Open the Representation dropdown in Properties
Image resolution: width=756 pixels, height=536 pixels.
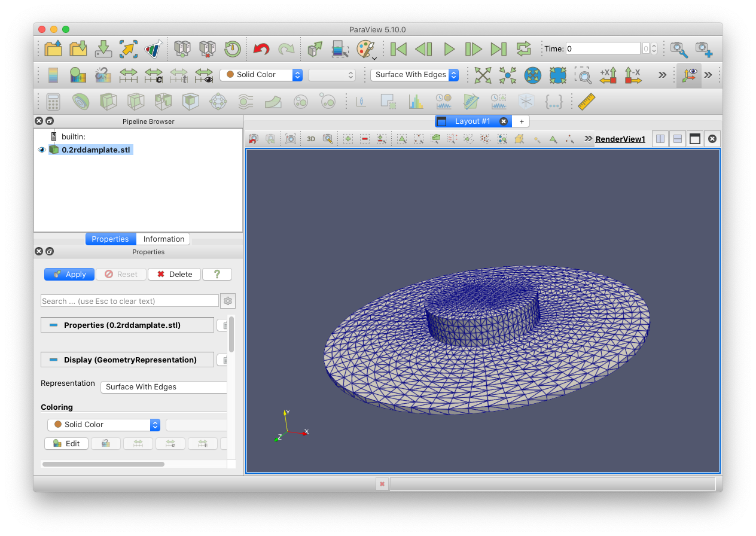[163, 387]
